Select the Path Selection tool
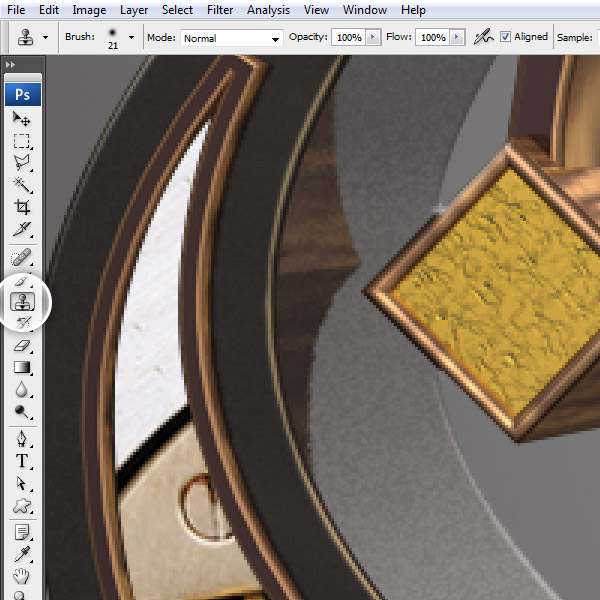Viewport: 600px width, 600px height. click(22, 483)
